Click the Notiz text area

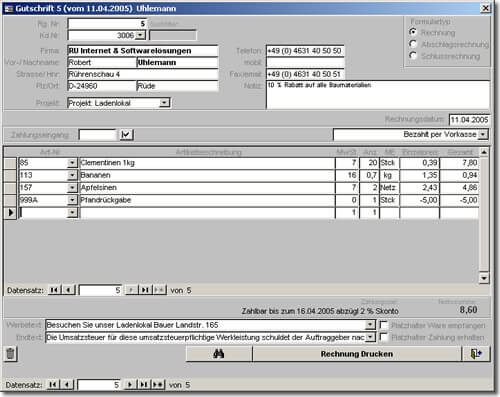point(378,95)
